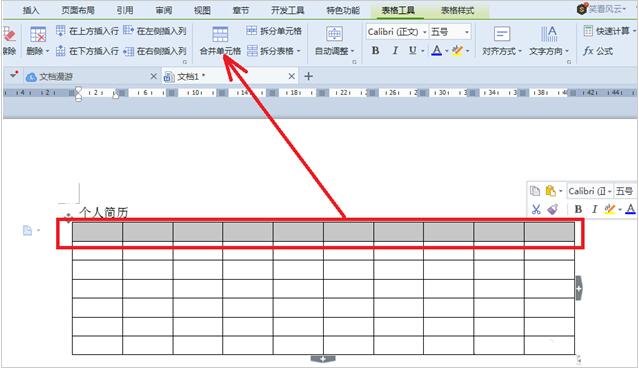Toggle Bold in floating mini toolbar

pyautogui.click(x=578, y=210)
